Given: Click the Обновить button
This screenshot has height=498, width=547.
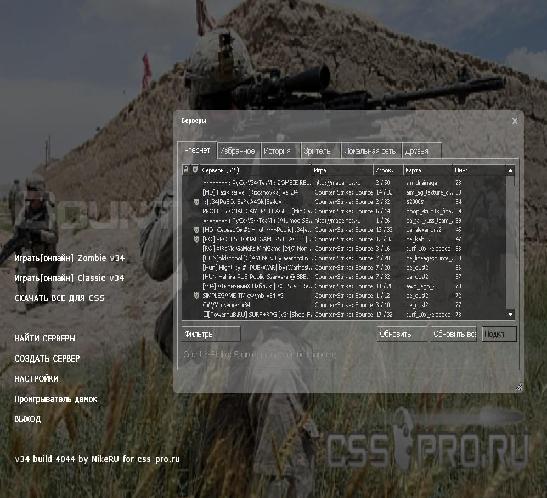Looking at the screenshot, I should pos(402,334).
